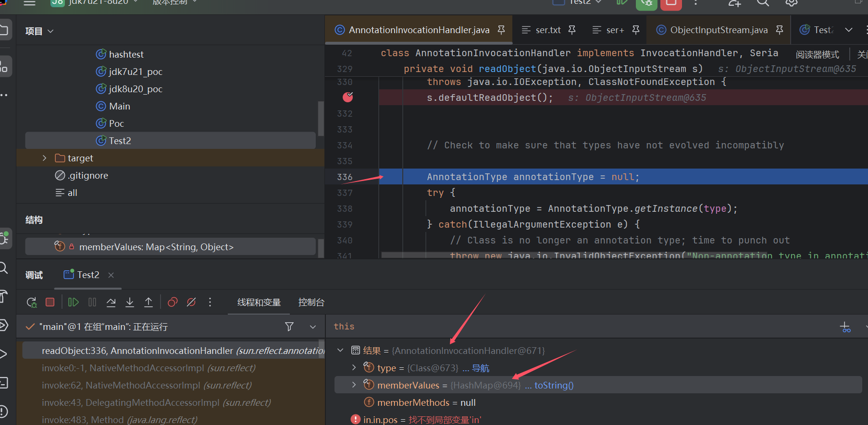Select memberValues field in structure panel
This screenshot has width=868, height=425.
coord(170,247)
